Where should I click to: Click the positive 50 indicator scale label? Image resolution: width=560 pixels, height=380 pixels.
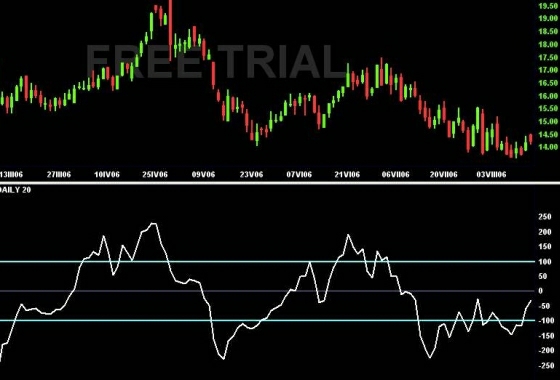[x=542, y=276]
